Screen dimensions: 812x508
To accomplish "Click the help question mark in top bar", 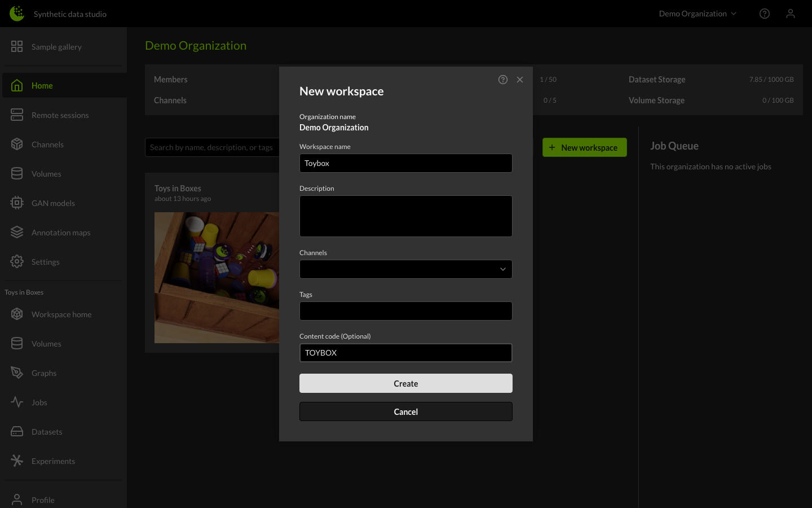I will click(765, 13).
